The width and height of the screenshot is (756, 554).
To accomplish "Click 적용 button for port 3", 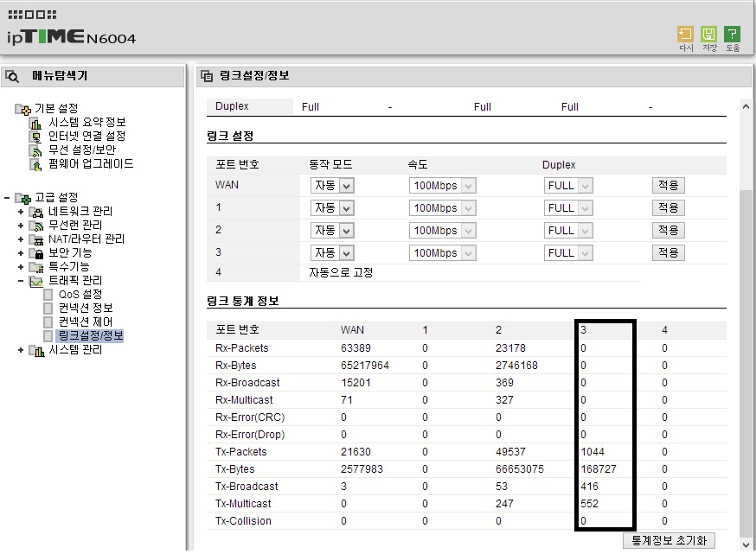I will click(669, 253).
